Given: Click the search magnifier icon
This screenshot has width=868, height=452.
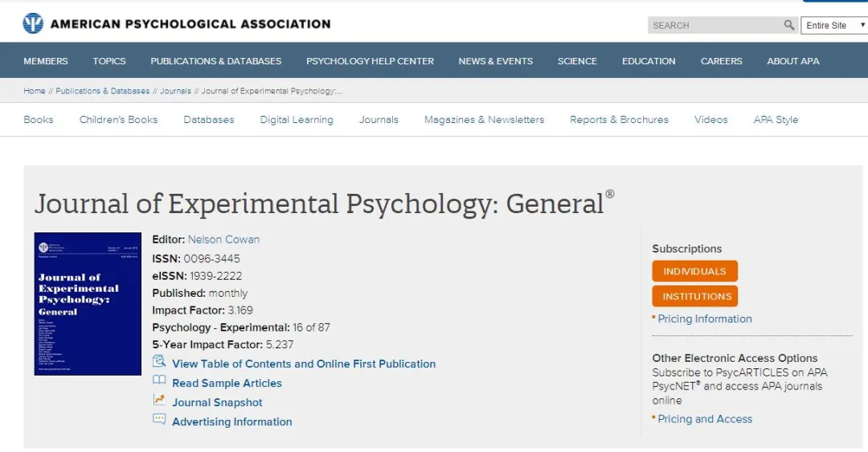Looking at the screenshot, I should [x=789, y=25].
